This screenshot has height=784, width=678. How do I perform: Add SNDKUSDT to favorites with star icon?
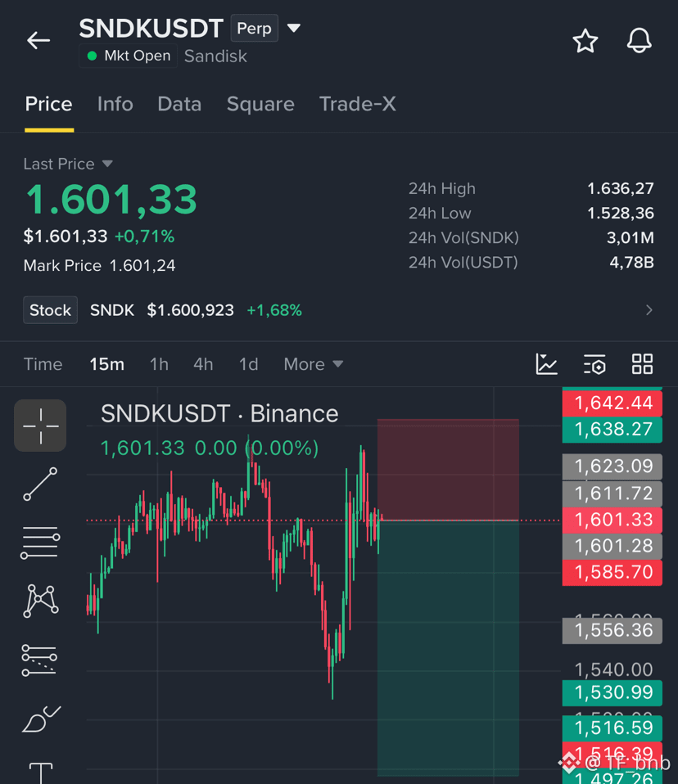point(585,40)
